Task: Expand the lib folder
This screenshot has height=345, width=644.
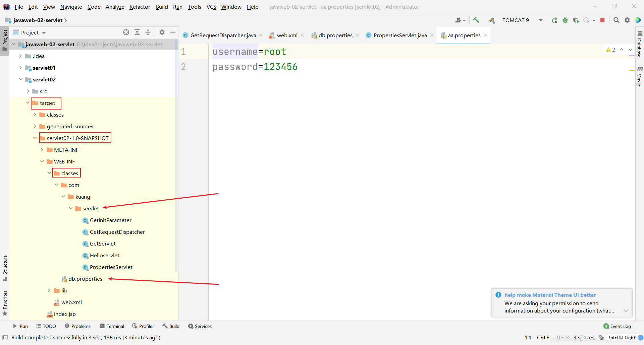Action: pos(49,290)
